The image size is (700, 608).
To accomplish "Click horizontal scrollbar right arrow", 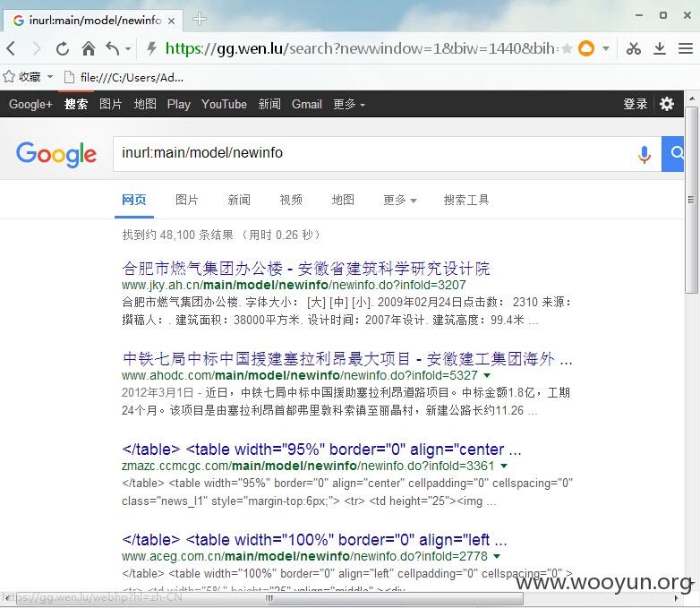I will [677, 598].
